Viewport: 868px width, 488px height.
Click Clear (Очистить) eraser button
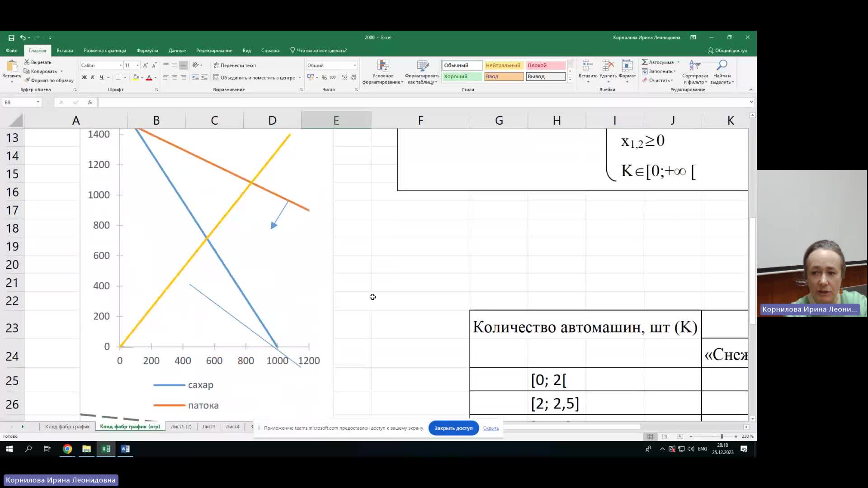657,80
